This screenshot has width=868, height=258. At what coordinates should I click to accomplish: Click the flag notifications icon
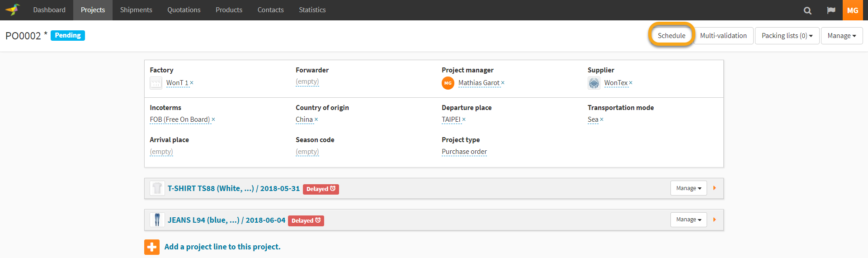point(831,10)
